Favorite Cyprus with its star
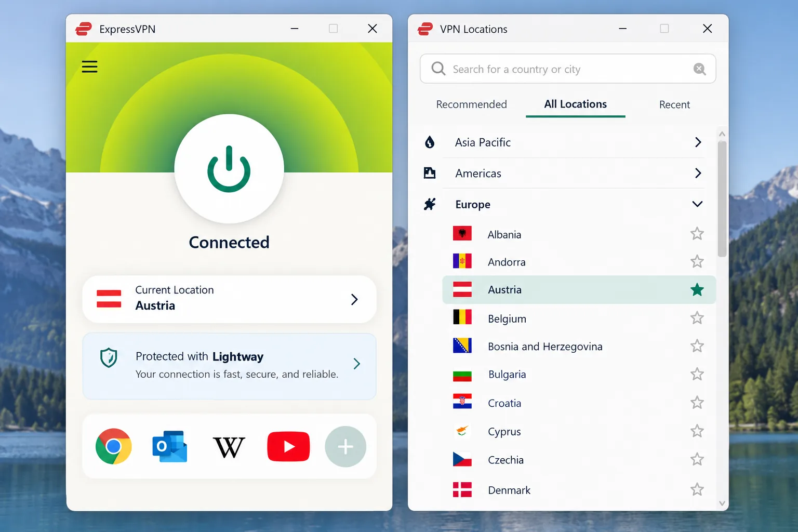Viewport: 798px width, 532px height. [x=697, y=431]
